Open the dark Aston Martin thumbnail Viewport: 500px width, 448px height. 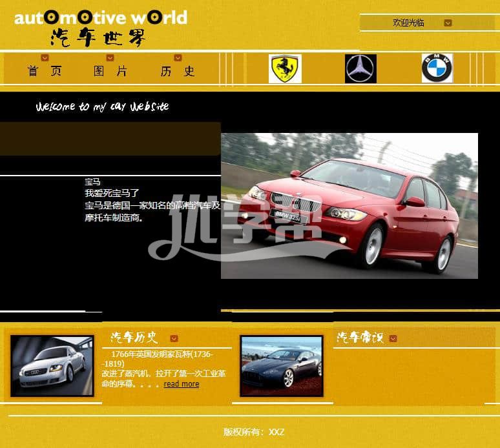pyautogui.click(x=281, y=365)
